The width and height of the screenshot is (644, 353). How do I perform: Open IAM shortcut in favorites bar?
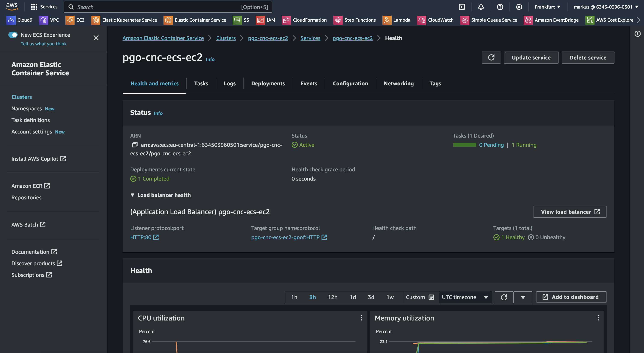[x=265, y=20]
